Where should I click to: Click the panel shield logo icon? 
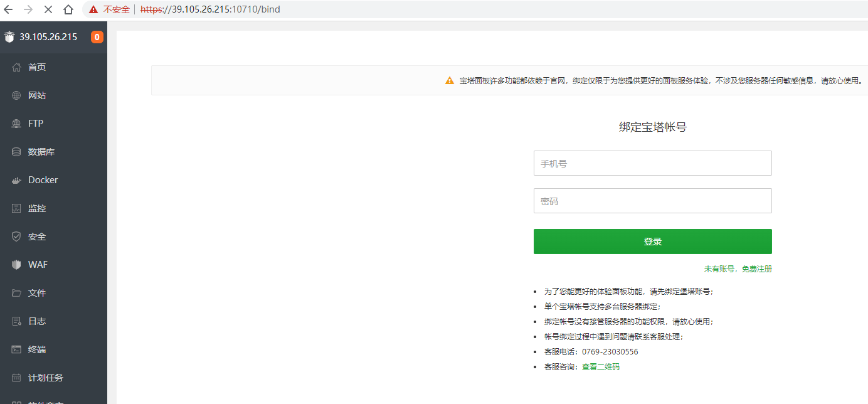point(9,37)
